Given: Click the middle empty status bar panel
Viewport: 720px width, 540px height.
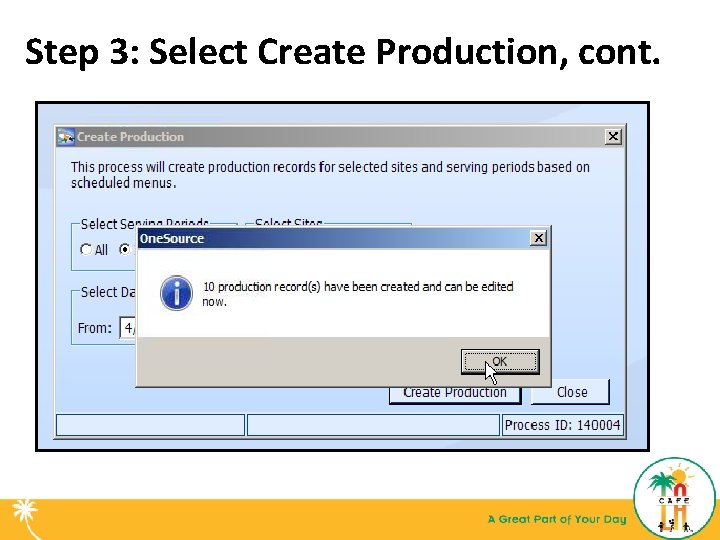Looking at the screenshot, I should click(373, 425).
